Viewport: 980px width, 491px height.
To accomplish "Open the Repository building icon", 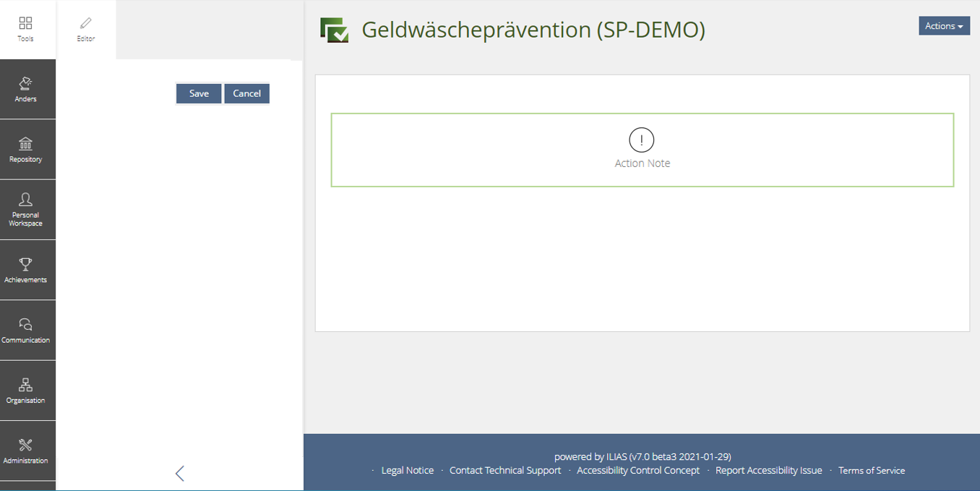I will click(26, 149).
